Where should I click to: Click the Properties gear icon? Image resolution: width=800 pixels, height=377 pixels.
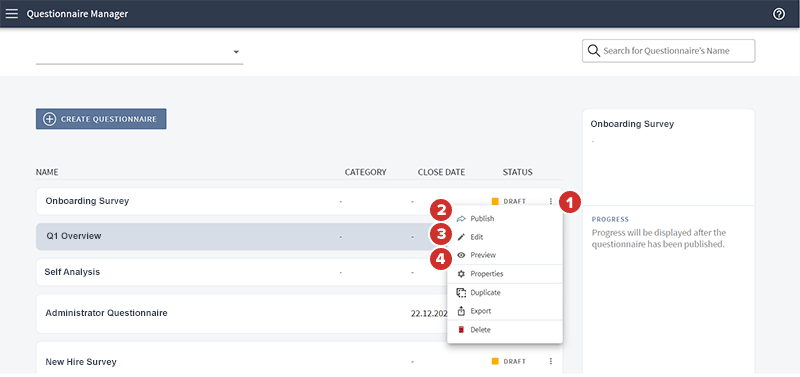point(461,274)
